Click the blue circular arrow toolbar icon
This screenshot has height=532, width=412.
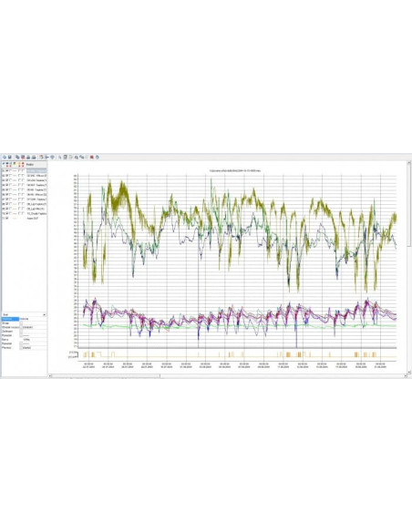pyautogui.click(x=5, y=157)
